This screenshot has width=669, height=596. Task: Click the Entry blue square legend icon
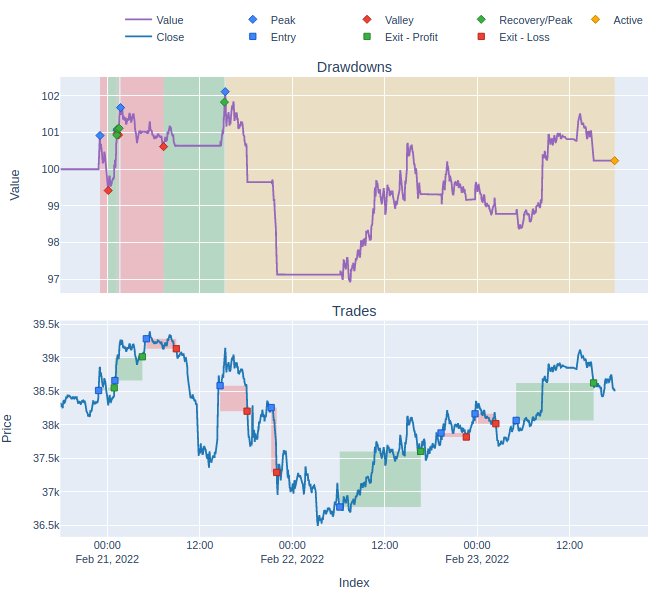coord(252,37)
